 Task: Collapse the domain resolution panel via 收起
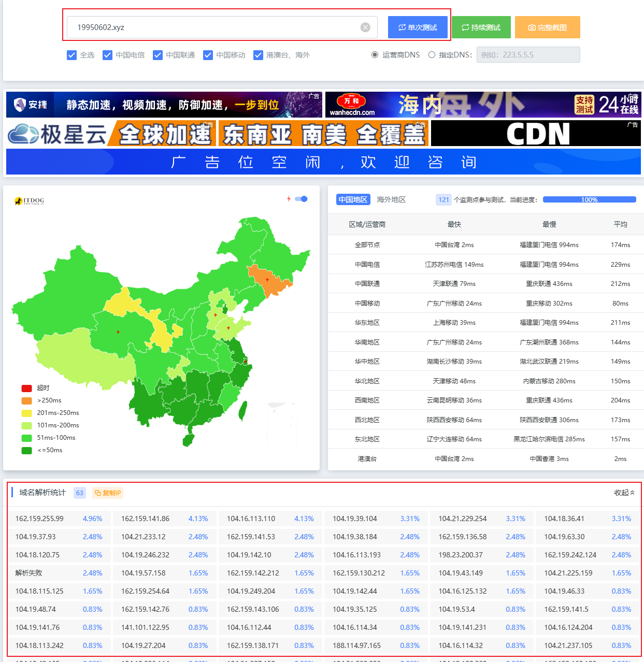point(624,493)
